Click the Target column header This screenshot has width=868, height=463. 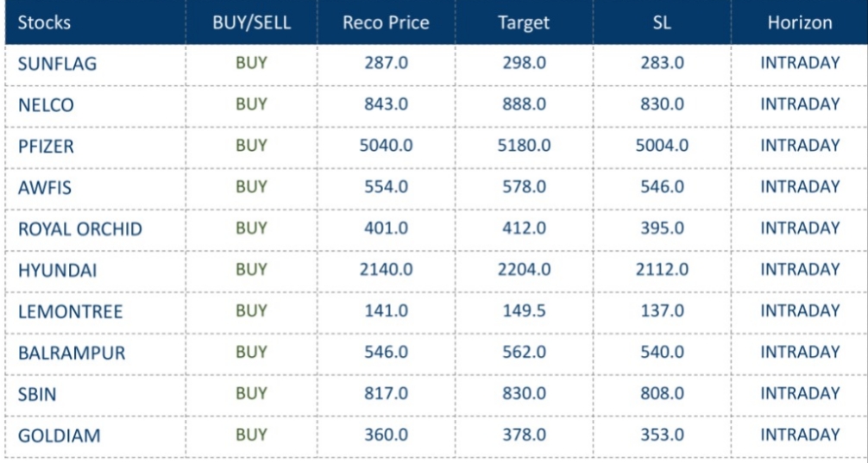[x=524, y=22]
